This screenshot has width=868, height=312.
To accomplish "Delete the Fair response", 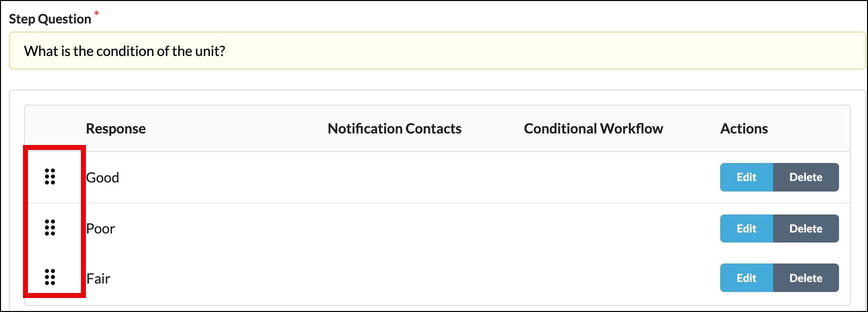I will click(x=806, y=278).
